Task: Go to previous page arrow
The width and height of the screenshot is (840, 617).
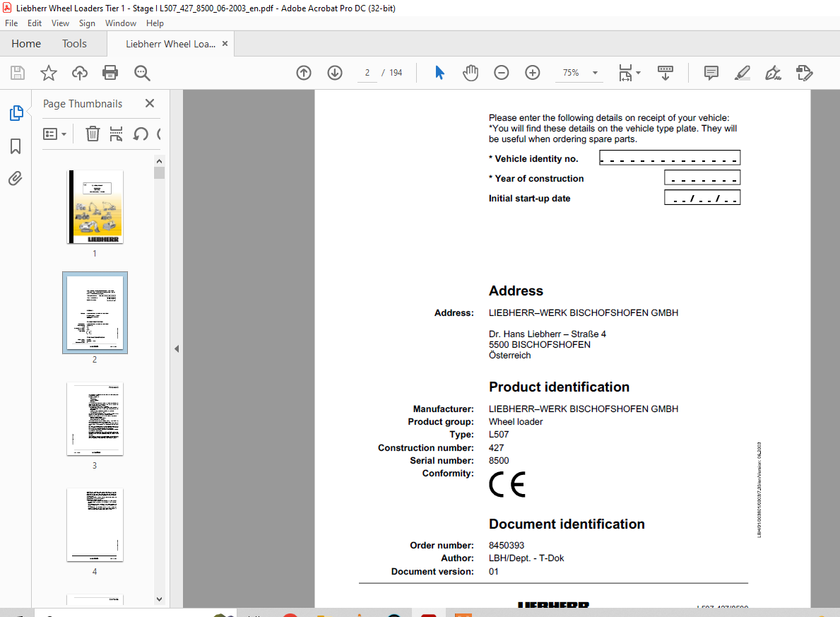Action: 304,73
